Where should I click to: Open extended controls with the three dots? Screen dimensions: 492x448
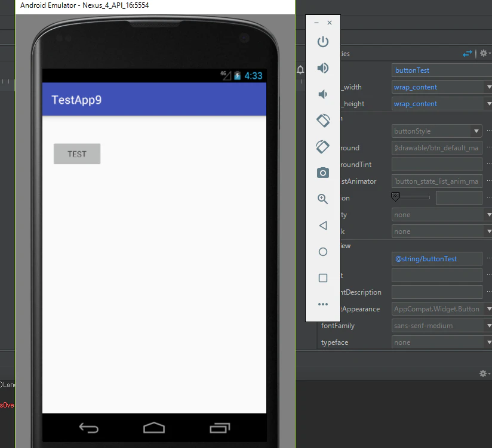coord(323,304)
